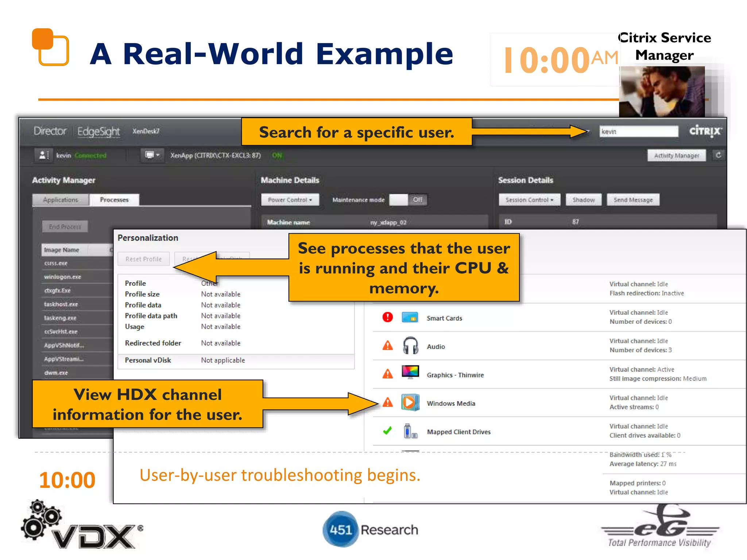
Task: Switch to the Processes tab
Action: pyautogui.click(x=115, y=200)
